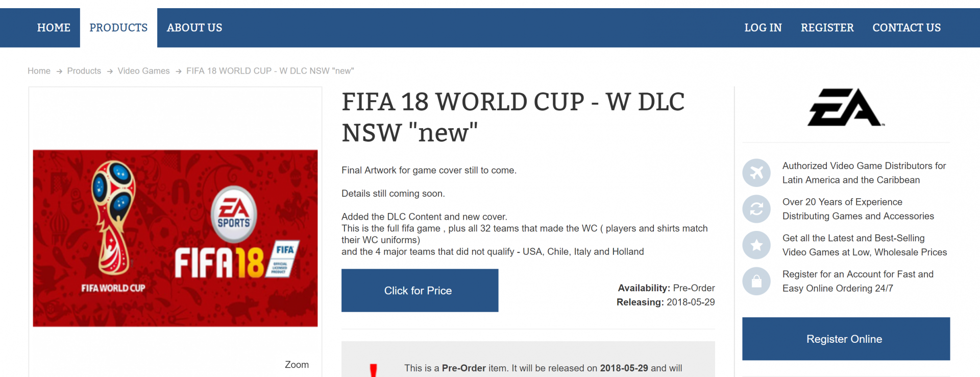
Task: Go to ABOUT US page
Action: click(194, 28)
